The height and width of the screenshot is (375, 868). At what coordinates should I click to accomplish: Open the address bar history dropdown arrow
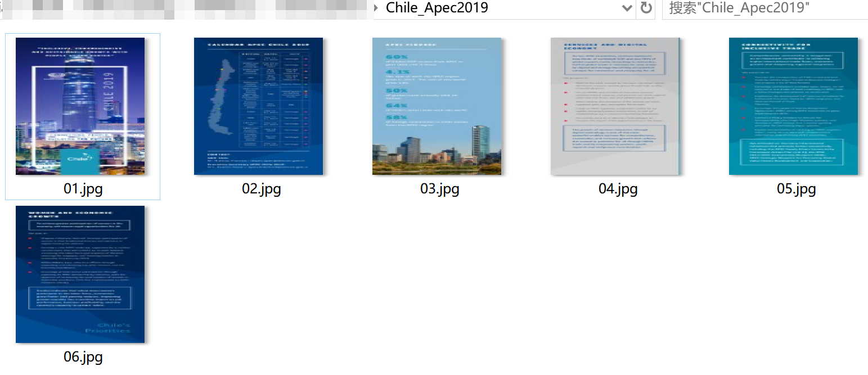[x=627, y=8]
